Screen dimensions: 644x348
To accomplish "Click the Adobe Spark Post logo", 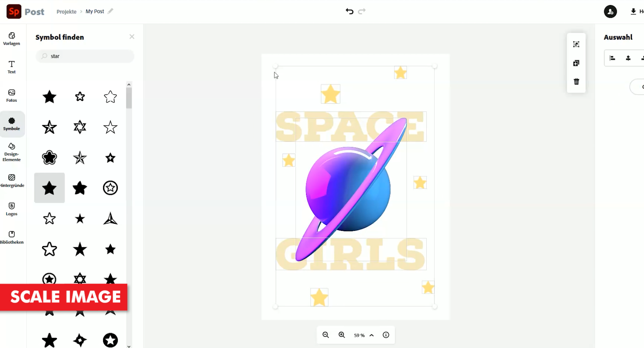I will pyautogui.click(x=14, y=11).
